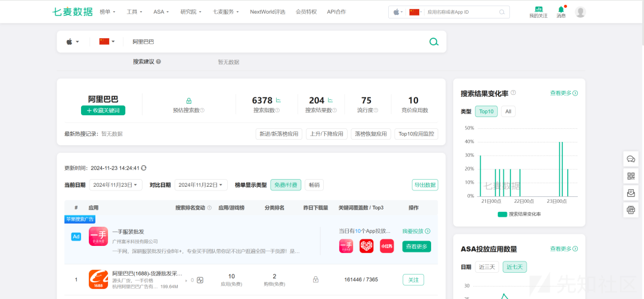Click 上升/下降应用 tab button
Viewport: 644px width, 299px height.
[x=327, y=134]
